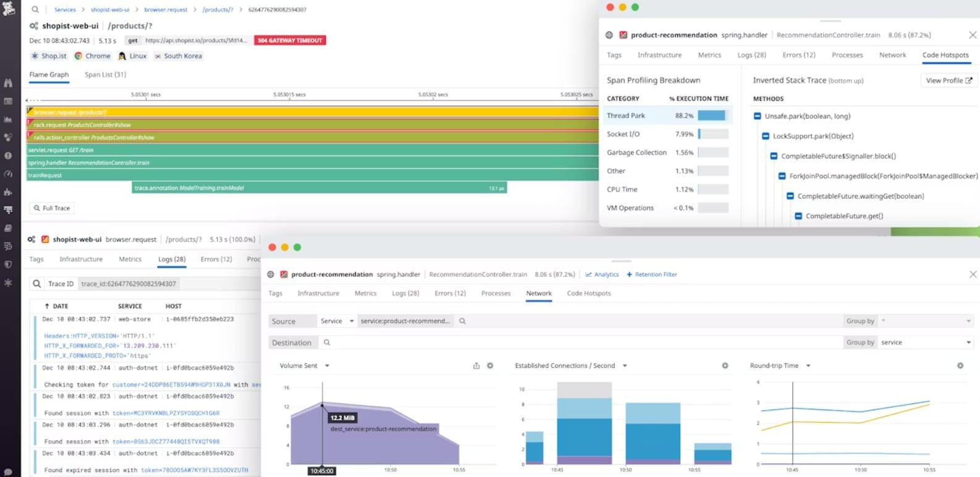Open Network tab in Code Hotspots panel
This screenshot has height=477, width=980.
click(892, 55)
